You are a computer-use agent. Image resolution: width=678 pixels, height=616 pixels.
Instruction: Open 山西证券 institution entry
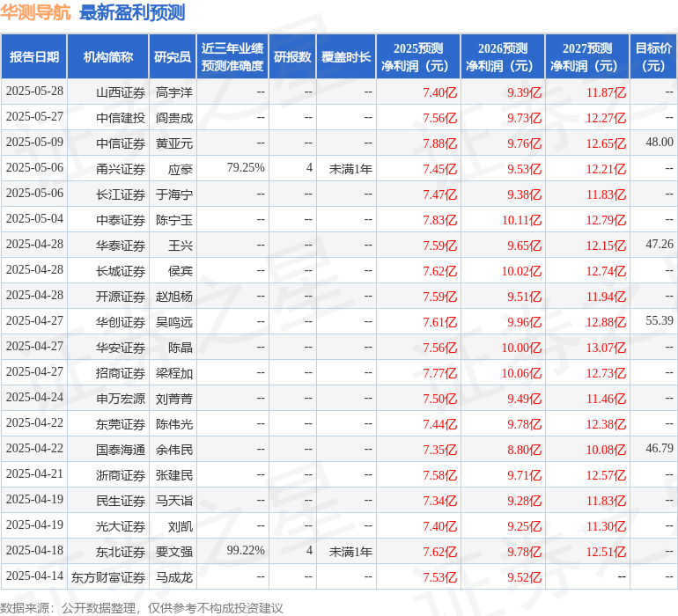[121, 92]
